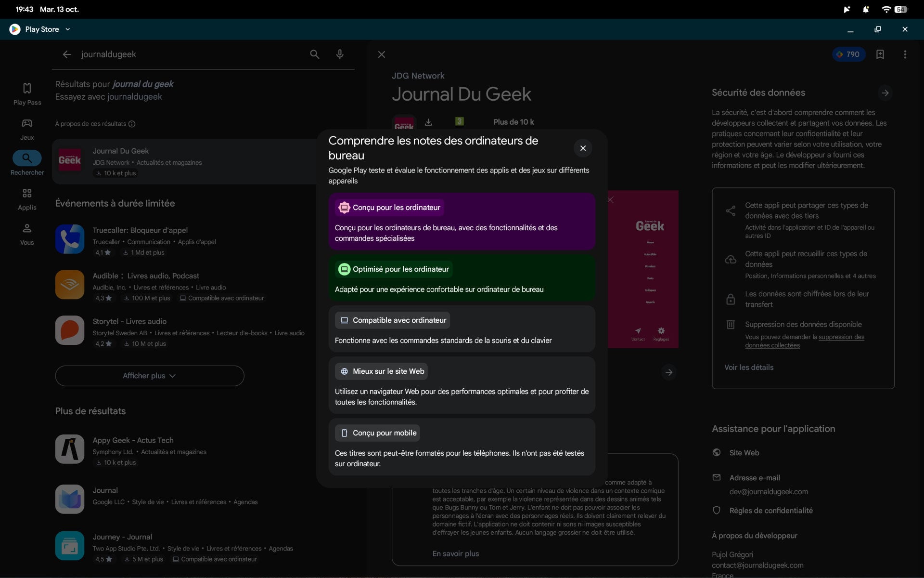The height and width of the screenshot is (578, 924).
Task: Open the Play Points 790 badge
Action: [848, 54]
